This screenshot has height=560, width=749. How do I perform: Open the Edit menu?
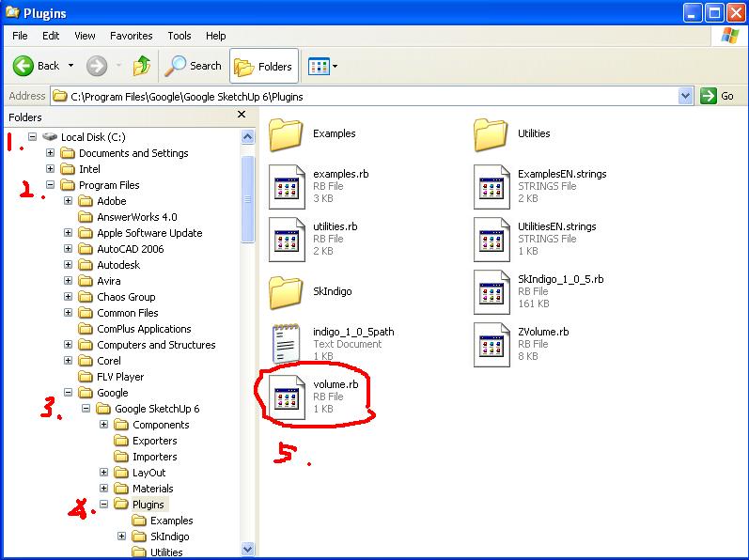tap(51, 36)
